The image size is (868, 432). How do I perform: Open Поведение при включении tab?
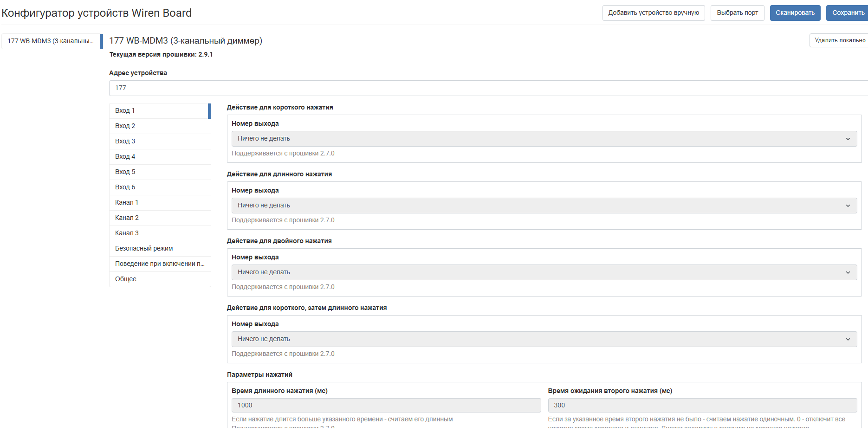pos(160,264)
